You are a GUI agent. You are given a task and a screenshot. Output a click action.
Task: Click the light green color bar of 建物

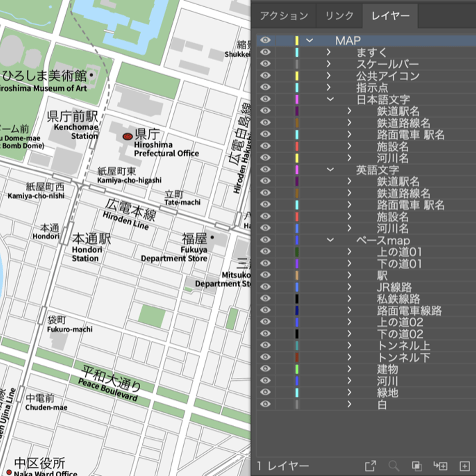click(297, 369)
